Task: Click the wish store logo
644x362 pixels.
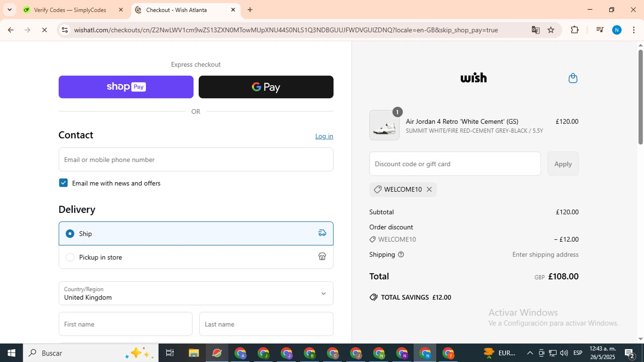Action: click(474, 78)
